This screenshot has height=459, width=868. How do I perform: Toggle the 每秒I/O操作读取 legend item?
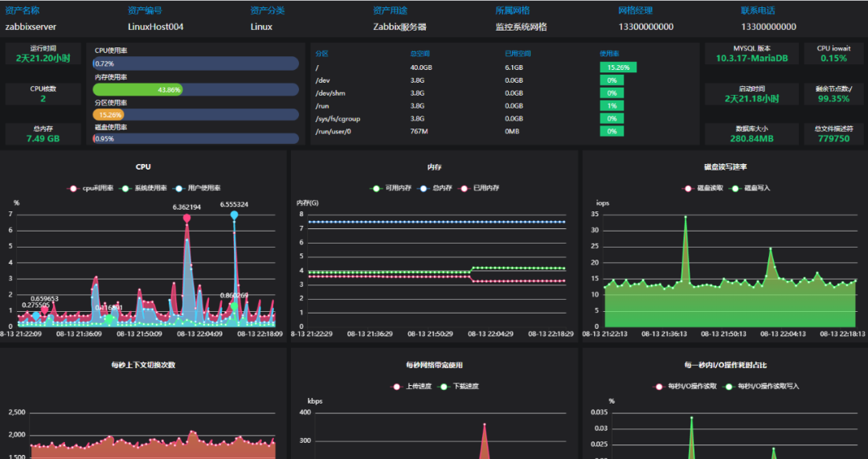pos(686,387)
